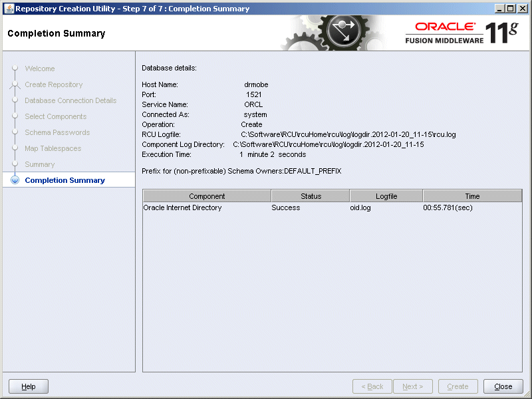
Task: Select the Schema Passwords step
Action: 57,132
